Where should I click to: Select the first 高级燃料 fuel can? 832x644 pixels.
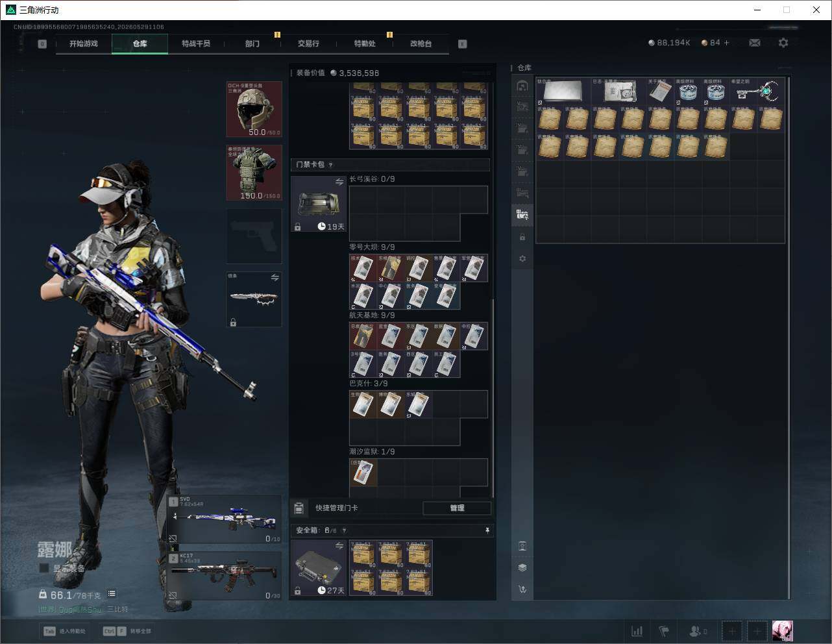pos(687,92)
